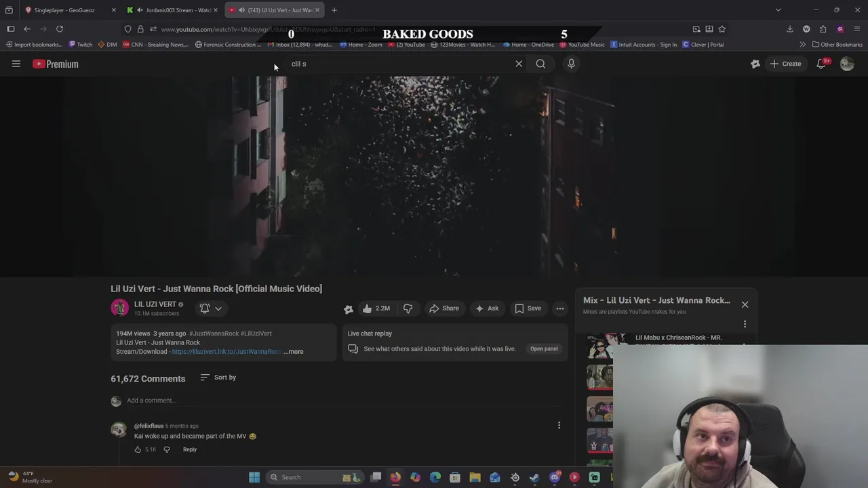This screenshot has width=868, height=488.
Task: Open the Ask button
Action: coord(487,308)
